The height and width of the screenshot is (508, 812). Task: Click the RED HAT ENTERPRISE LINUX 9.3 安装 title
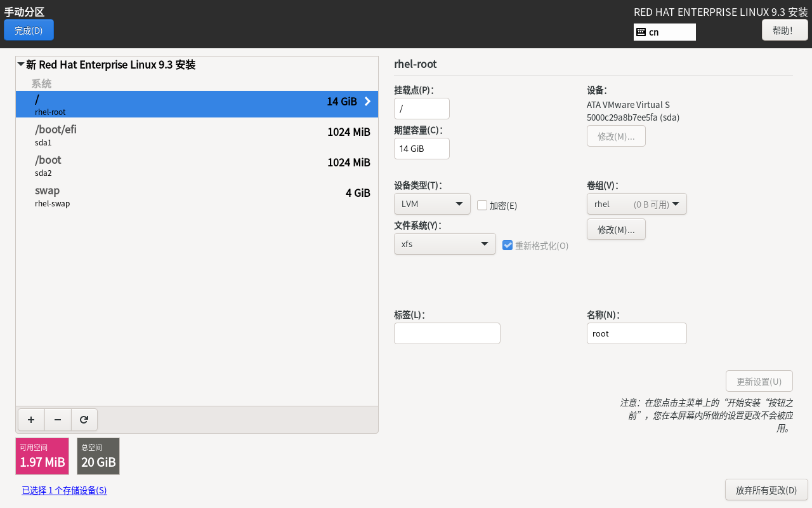(x=721, y=12)
